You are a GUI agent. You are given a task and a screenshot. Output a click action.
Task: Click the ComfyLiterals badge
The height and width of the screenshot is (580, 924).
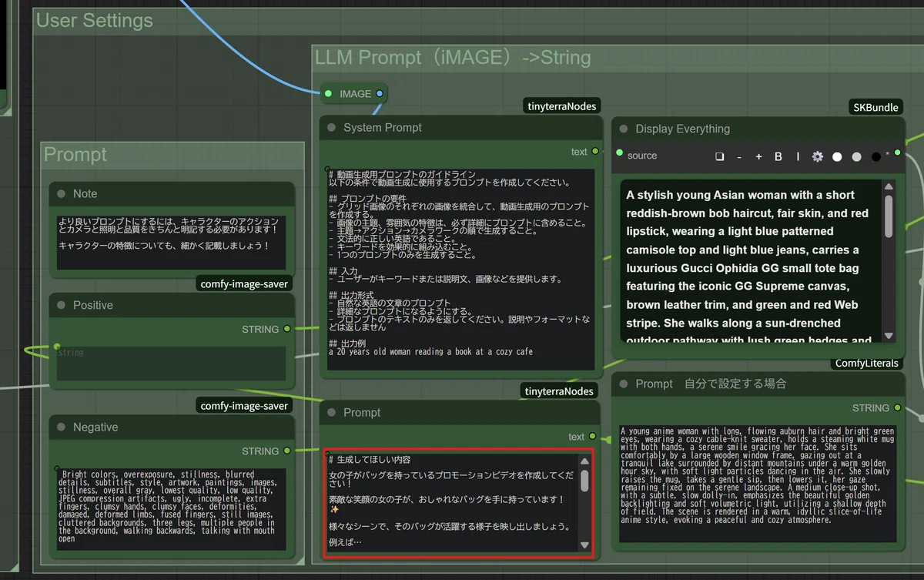pyautogui.click(x=867, y=363)
